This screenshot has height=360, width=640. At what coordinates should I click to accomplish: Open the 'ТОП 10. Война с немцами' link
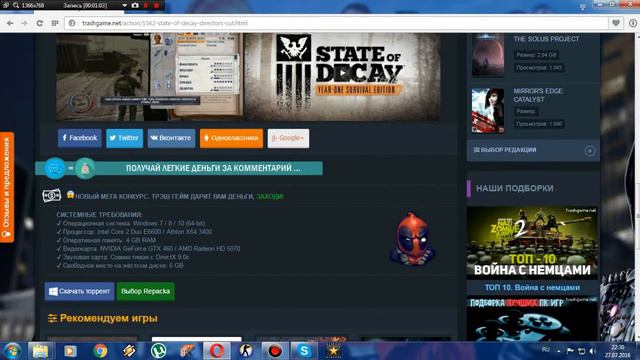[532, 287]
